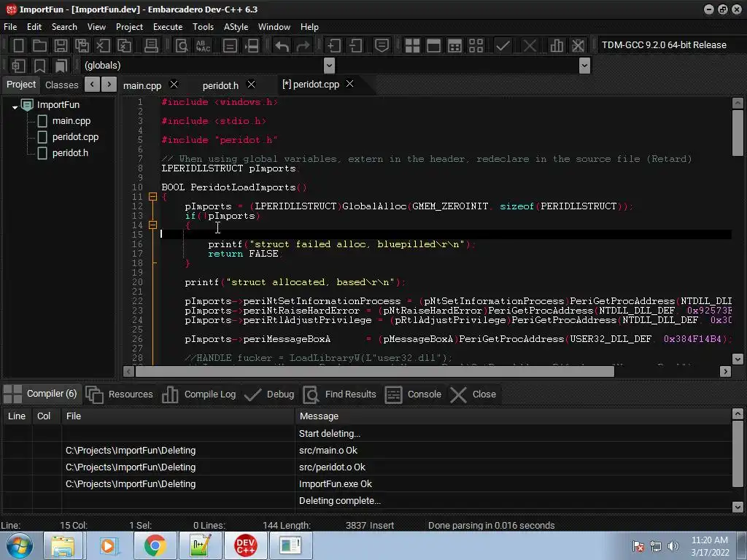This screenshot has width=747, height=560.
Task: Open Google Chrome from the taskbar
Action: point(154,545)
